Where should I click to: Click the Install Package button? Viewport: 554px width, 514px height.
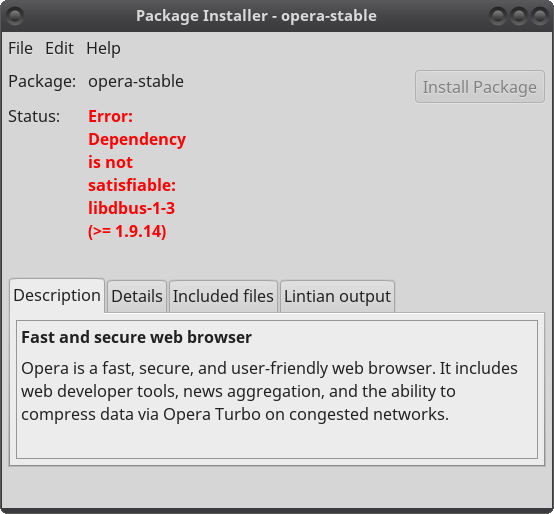tap(479, 87)
